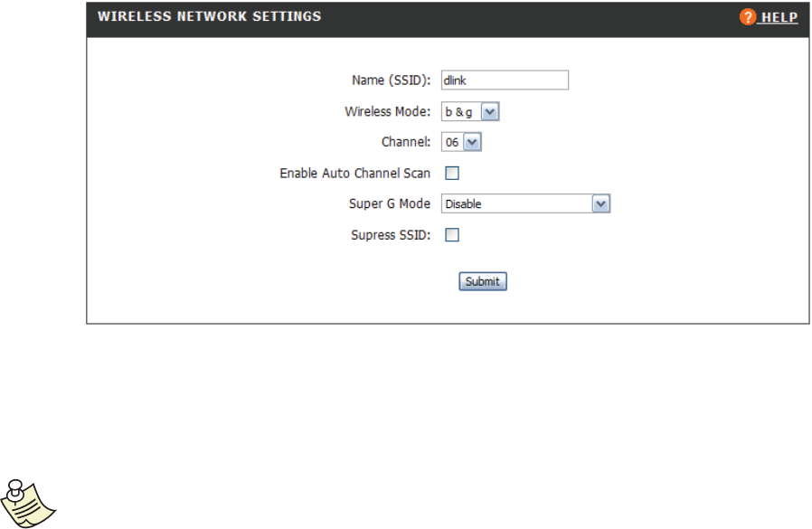This screenshot has height=529, width=812.
Task: Click the 'Enable Auto Channel Scan' label
Action: (x=354, y=174)
